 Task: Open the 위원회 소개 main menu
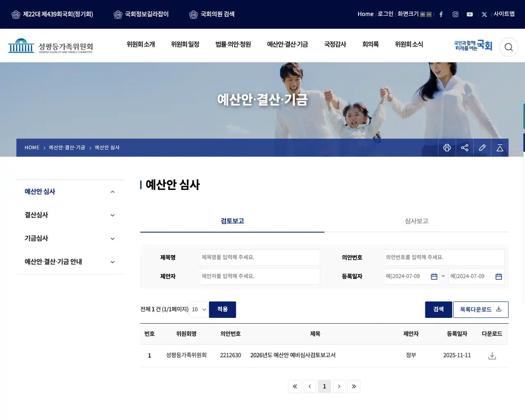(x=141, y=44)
